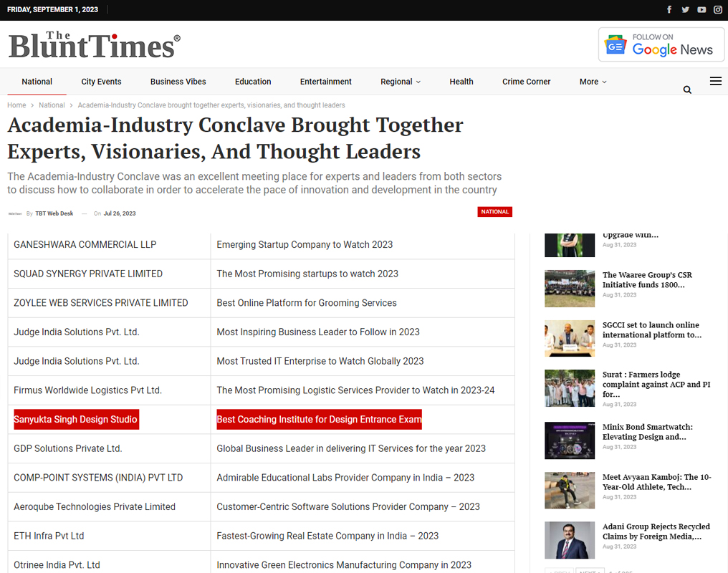Open the Twitter social icon
This screenshot has height=573, width=728.
(685, 10)
